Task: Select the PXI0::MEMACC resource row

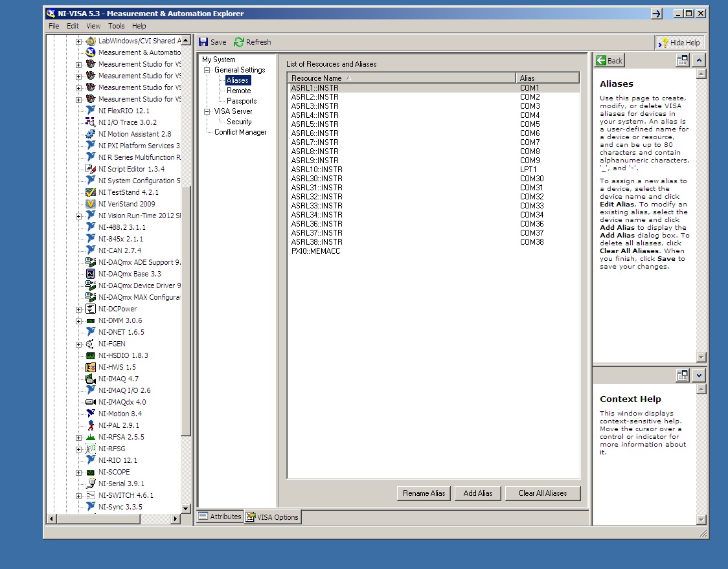Action: (434, 251)
